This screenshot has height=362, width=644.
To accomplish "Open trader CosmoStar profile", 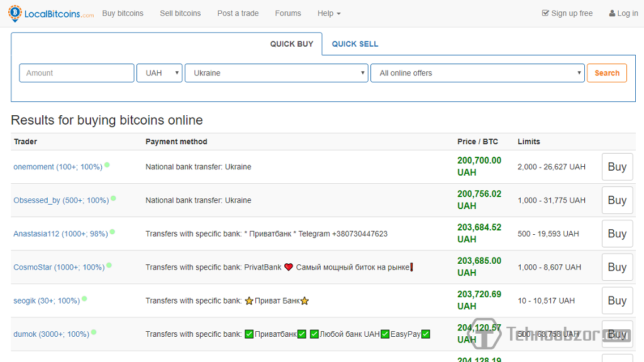I will tap(59, 268).
